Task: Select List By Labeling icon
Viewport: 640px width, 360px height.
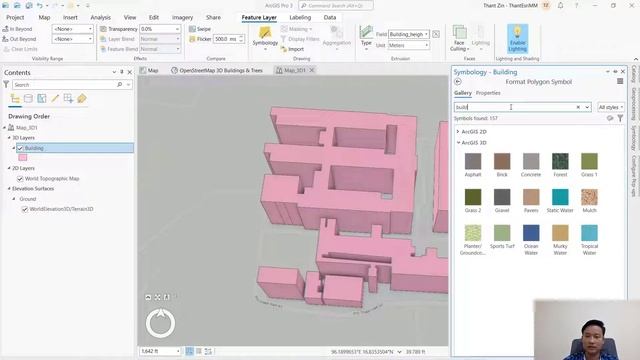Action: [x=82, y=98]
